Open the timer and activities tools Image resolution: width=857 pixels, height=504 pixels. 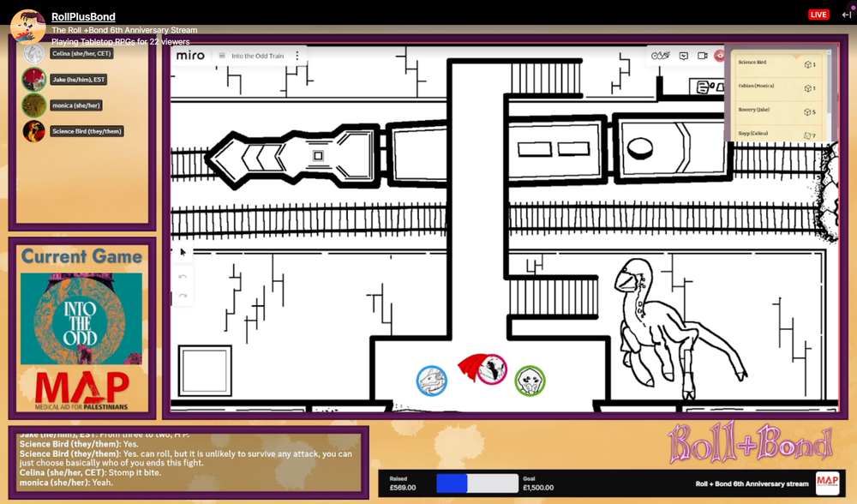660,56
